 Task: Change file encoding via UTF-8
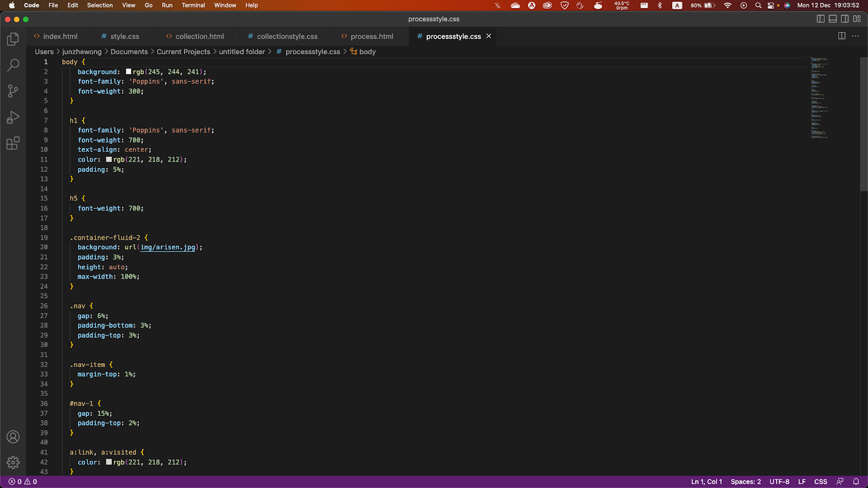point(780,481)
